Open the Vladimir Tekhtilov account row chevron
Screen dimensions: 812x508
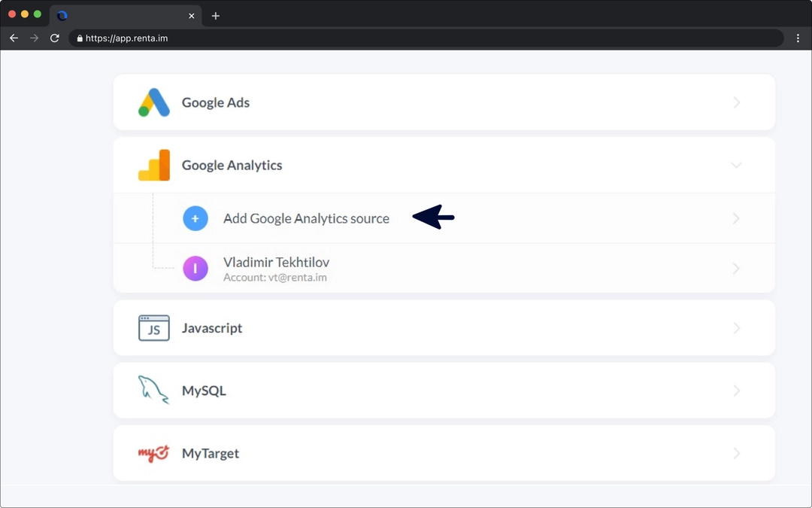[736, 269]
